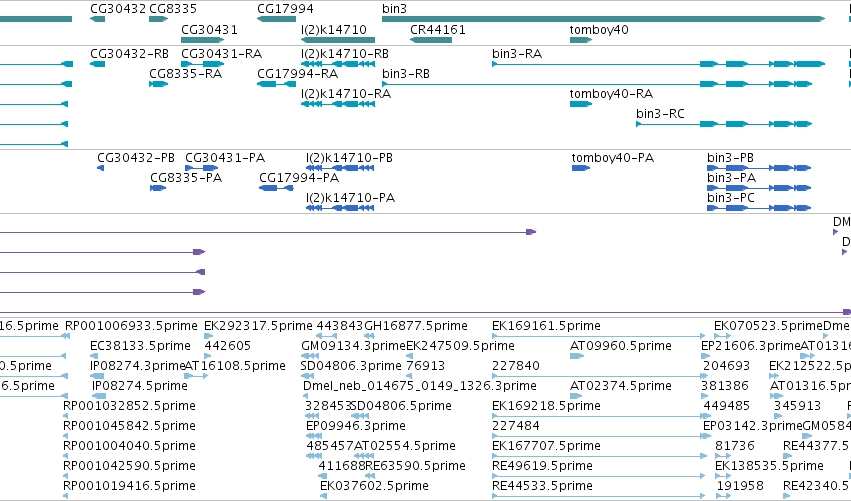Click the tomboy40-PA protein label
This screenshot has height=501, width=851.
pos(613,157)
